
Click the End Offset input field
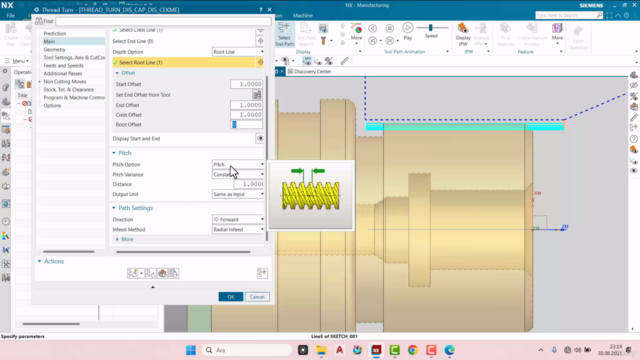pos(246,105)
